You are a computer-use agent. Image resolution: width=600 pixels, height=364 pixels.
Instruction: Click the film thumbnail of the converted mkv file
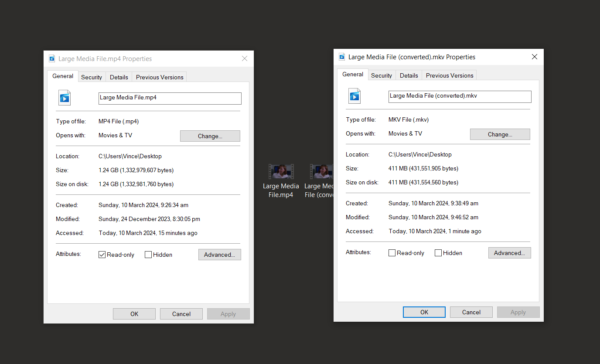coord(321,171)
